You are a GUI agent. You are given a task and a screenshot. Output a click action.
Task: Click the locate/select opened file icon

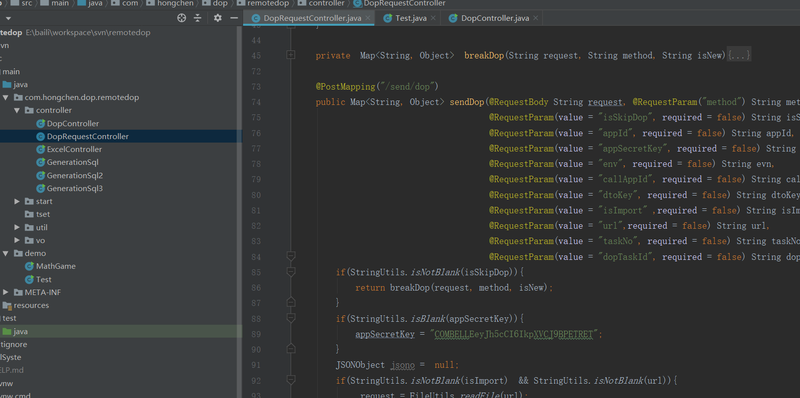pyautogui.click(x=181, y=18)
